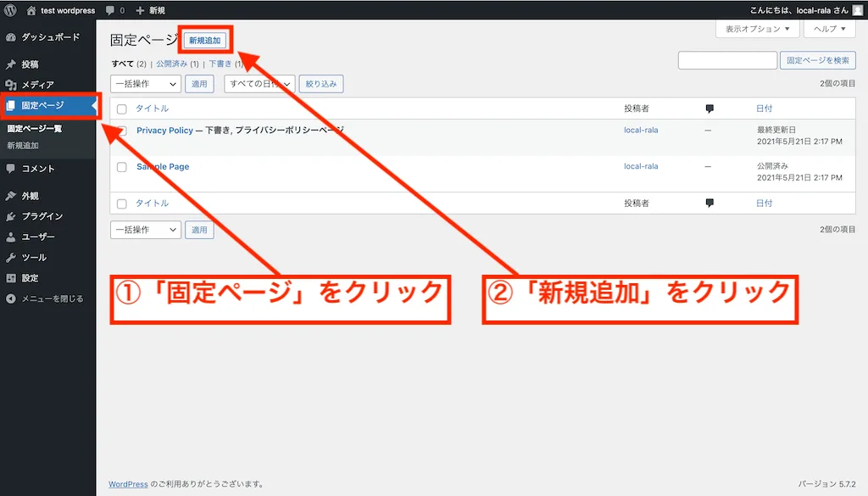The image size is (868, 496).
Task: Open the user avatar in the admin bar
Action: (x=858, y=10)
